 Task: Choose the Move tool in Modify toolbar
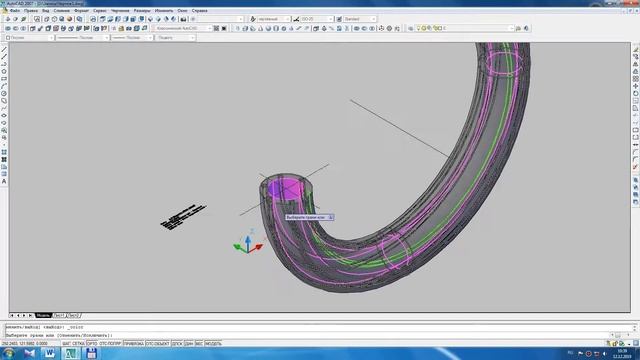[636, 86]
